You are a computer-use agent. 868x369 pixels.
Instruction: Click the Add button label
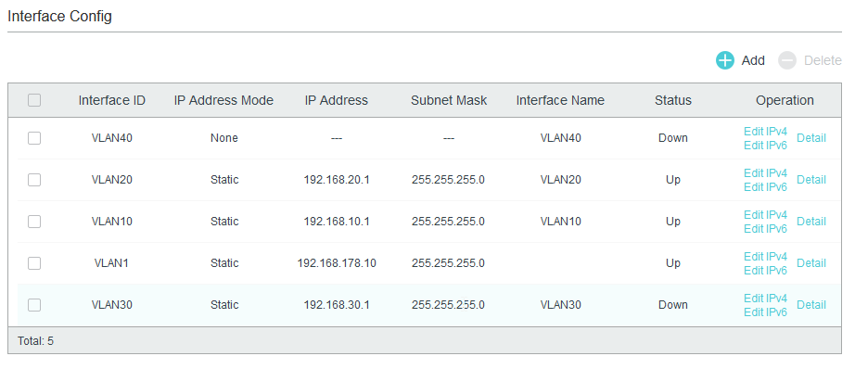[x=753, y=60]
